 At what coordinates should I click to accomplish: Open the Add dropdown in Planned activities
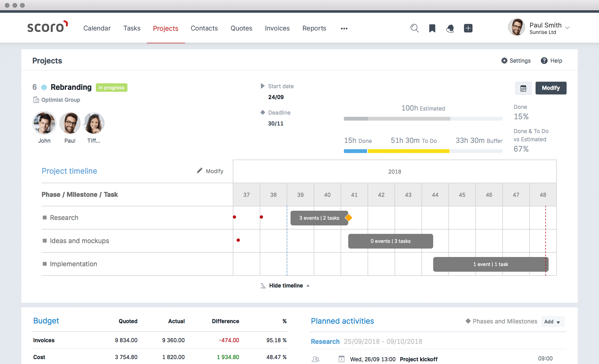tap(552, 322)
